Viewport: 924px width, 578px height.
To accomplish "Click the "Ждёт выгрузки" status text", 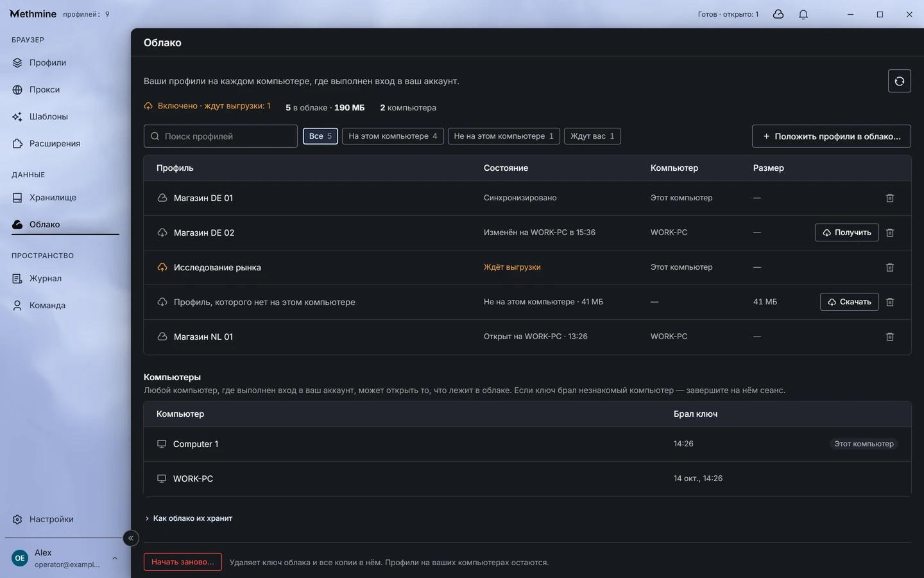I will pyautogui.click(x=512, y=267).
